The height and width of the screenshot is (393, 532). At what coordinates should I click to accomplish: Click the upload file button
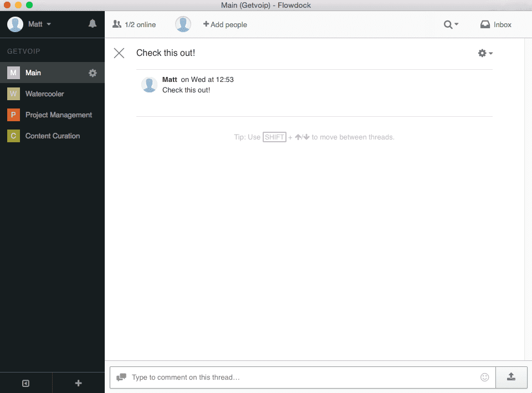click(511, 377)
